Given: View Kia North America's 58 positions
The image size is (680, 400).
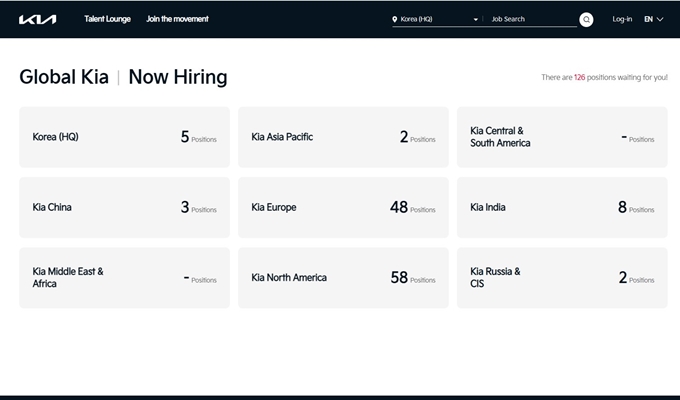Looking at the screenshot, I should tap(343, 278).
